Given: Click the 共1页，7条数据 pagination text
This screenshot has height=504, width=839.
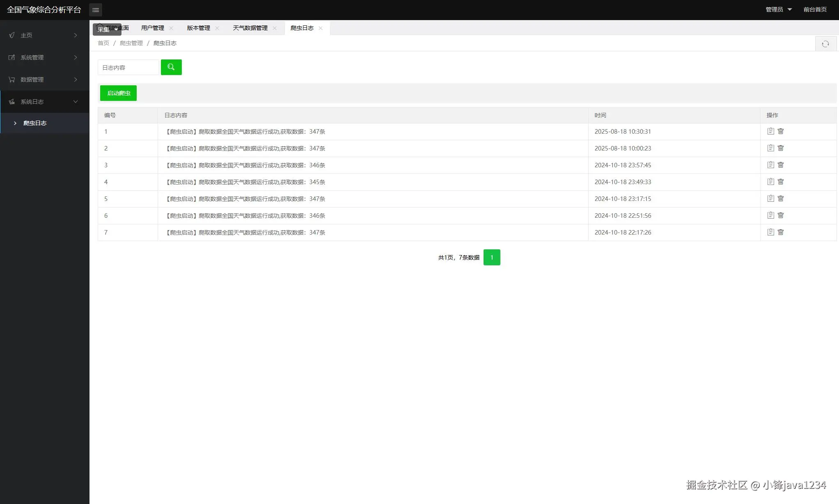Looking at the screenshot, I should click(459, 258).
